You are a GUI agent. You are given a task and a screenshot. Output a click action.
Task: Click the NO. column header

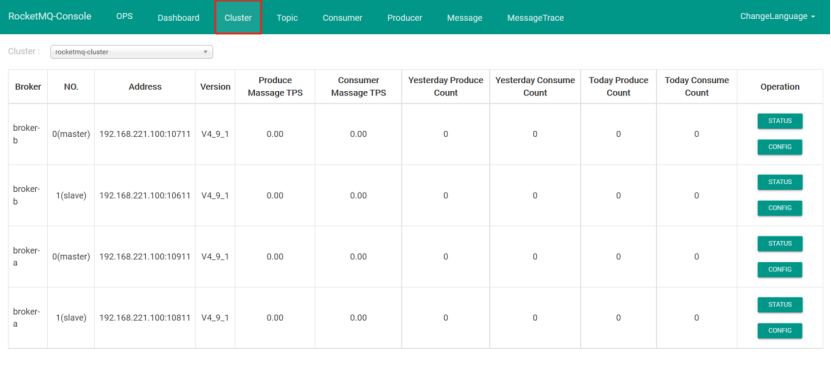click(x=71, y=86)
